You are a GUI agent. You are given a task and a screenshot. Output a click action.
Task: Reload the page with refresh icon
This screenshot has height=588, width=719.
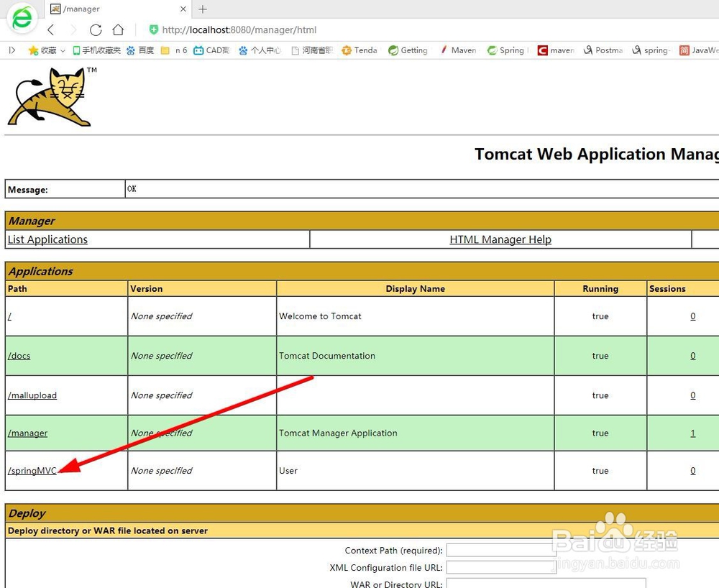[96, 30]
